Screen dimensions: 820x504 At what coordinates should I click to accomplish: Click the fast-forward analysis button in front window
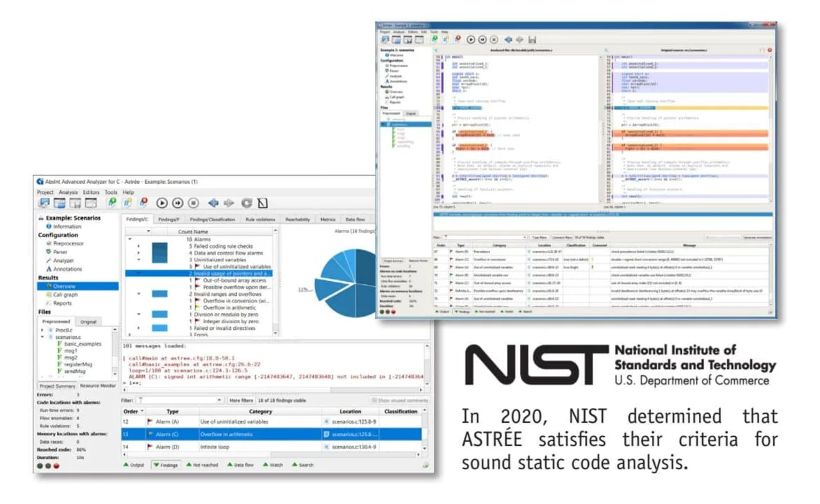[177, 203]
